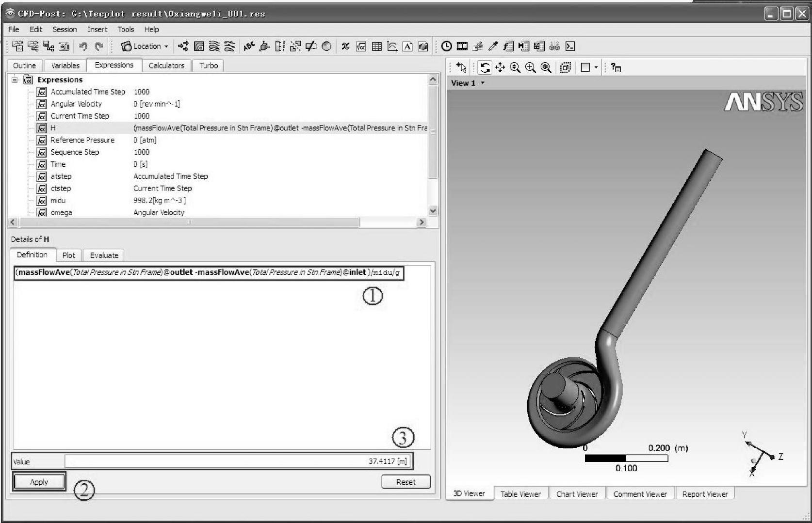Image resolution: width=812 pixels, height=523 pixels.
Task: Toggle the Rotate viewer mode
Action: point(485,68)
